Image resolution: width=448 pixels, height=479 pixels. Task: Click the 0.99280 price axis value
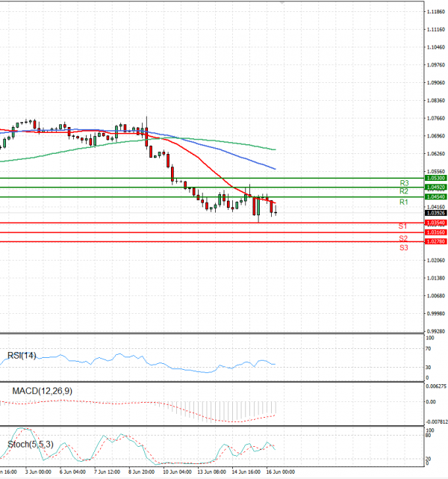pyautogui.click(x=436, y=331)
